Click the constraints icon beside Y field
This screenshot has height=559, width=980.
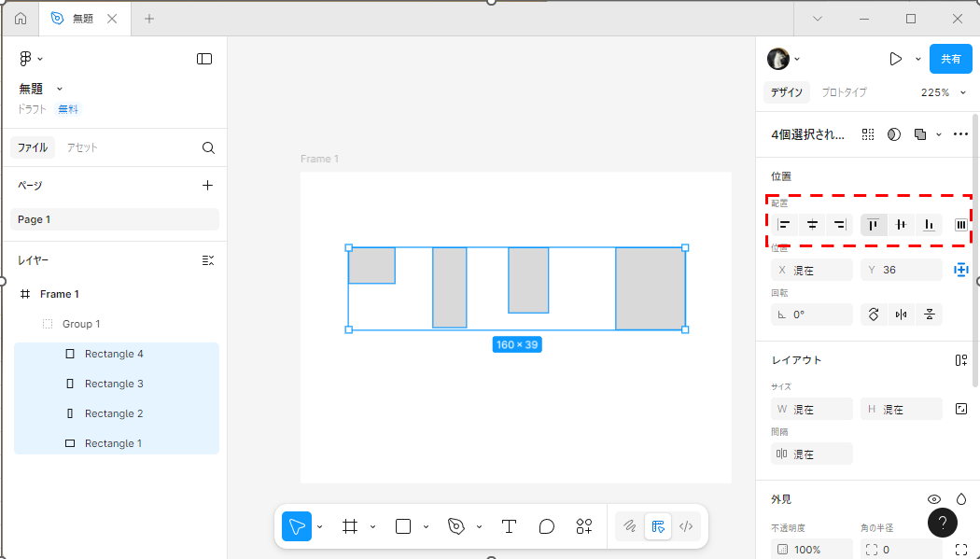961,270
